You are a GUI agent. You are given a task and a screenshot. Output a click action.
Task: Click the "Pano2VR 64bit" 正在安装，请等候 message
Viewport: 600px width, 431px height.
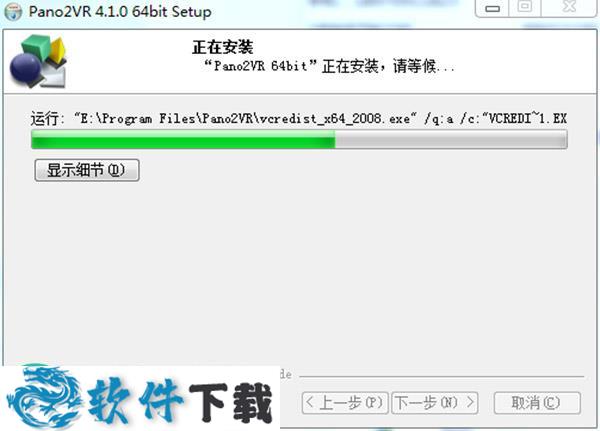point(329,67)
